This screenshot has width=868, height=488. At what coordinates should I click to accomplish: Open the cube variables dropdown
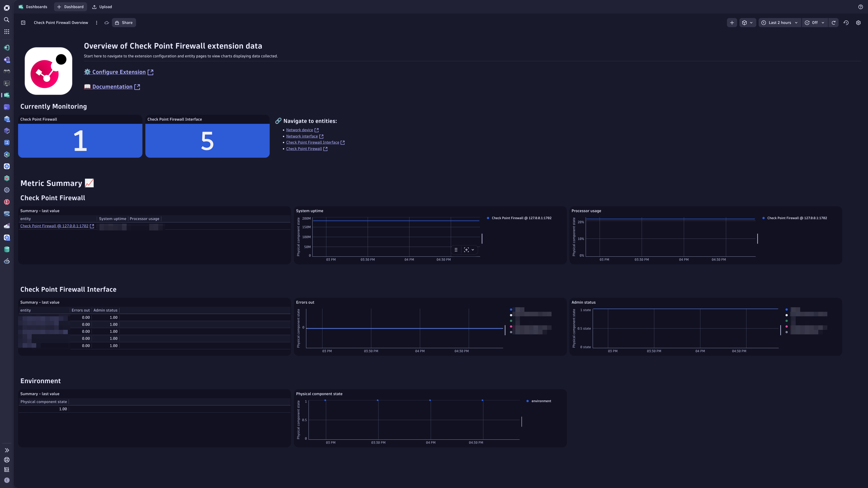pos(747,23)
